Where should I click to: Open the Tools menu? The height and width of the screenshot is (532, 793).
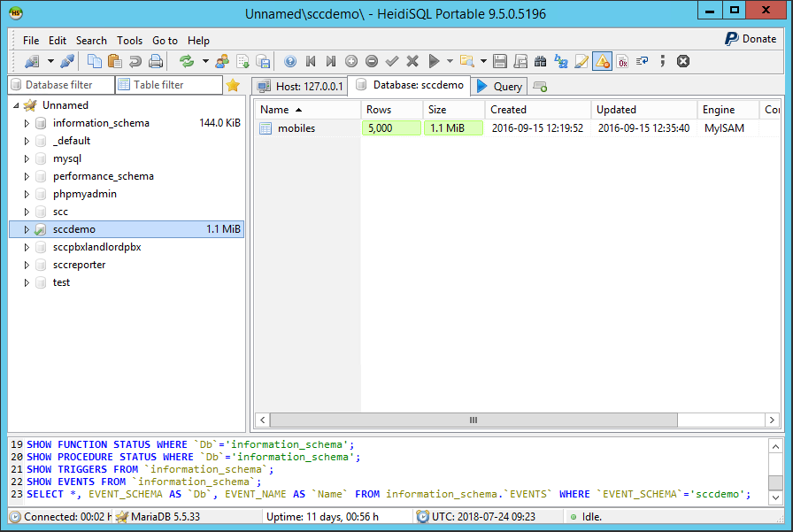tap(129, 41)
